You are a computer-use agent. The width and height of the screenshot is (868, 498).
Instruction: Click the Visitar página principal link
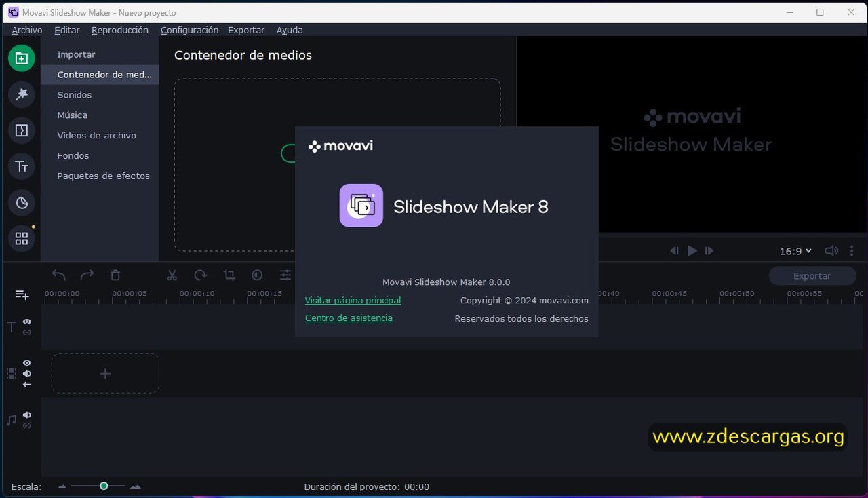(x=353, y=300)
